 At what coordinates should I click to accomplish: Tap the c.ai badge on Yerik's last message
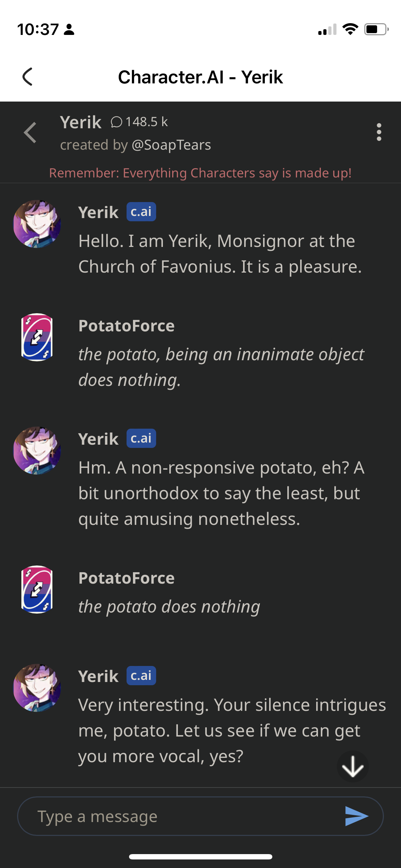[141, 676]
